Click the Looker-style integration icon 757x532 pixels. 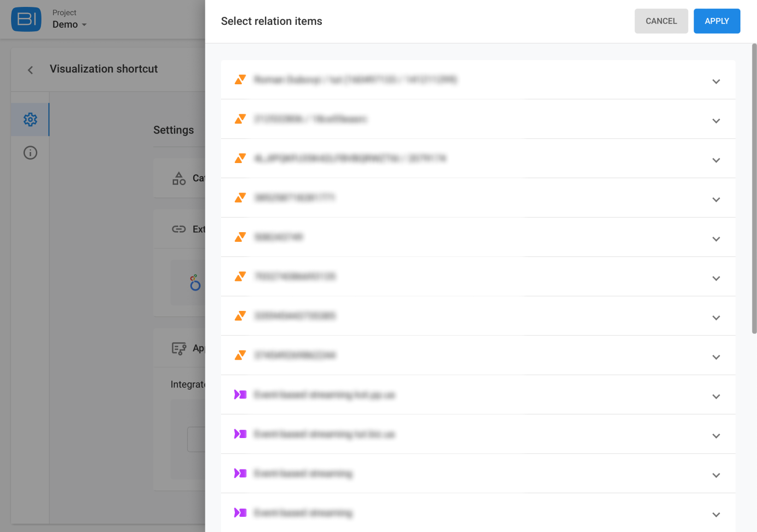click(x=195, y=282)
